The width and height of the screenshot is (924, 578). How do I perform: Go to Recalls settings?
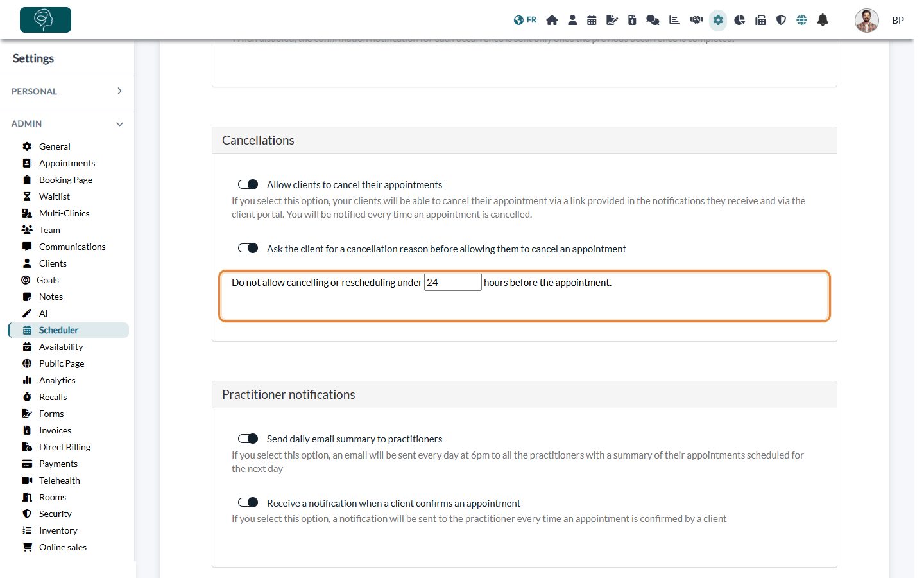(53, 397)
